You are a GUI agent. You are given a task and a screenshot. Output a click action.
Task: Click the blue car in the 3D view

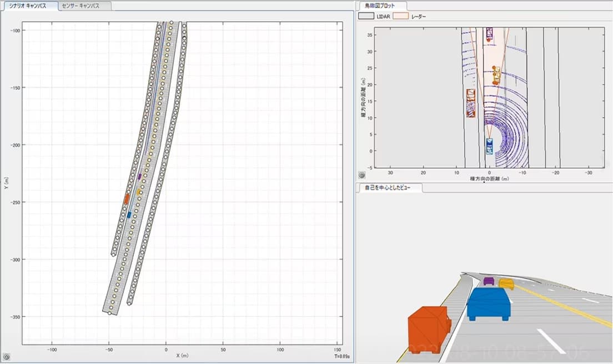click(x=489, y=304)
